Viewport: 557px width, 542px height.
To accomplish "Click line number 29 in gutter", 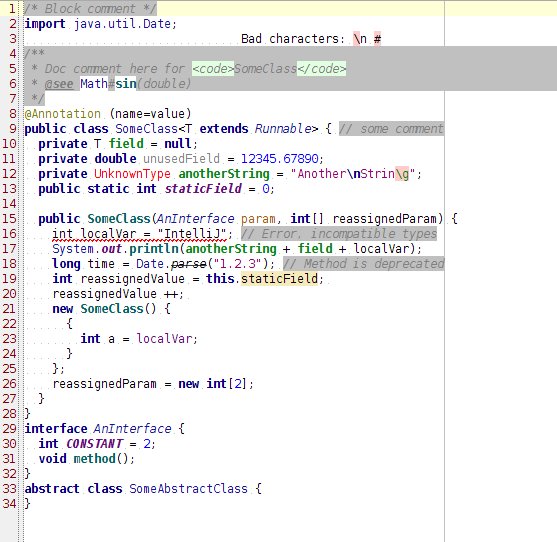I will (x=9, y=429).
